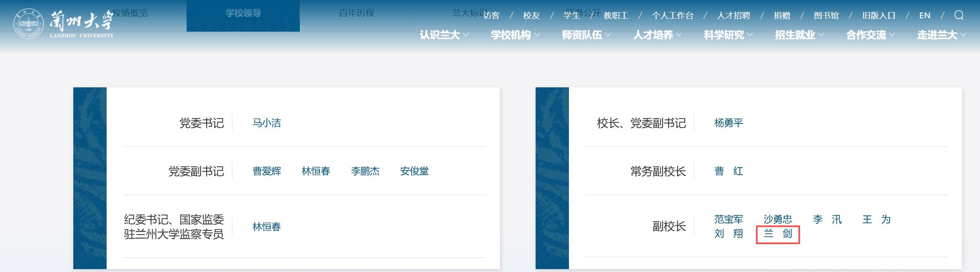Open the profile of 王为
The width and height of the screenshot is (980, 272).
pyautogui.click(x=876, y=219)
